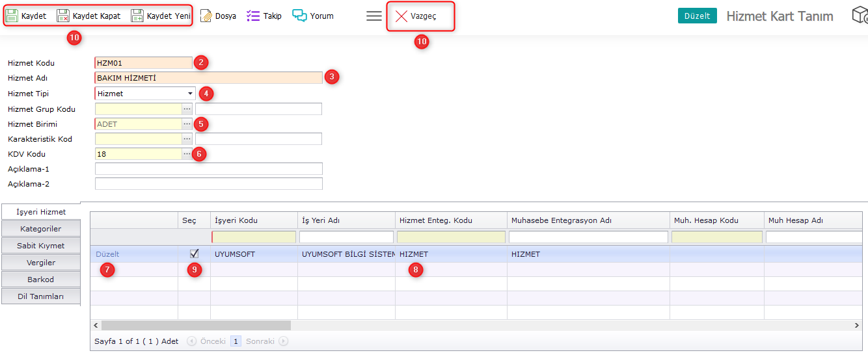Click the Kaydet Kapat save-and-close icon
Viewport: 868px width, 353px height.
click(63, 16)
